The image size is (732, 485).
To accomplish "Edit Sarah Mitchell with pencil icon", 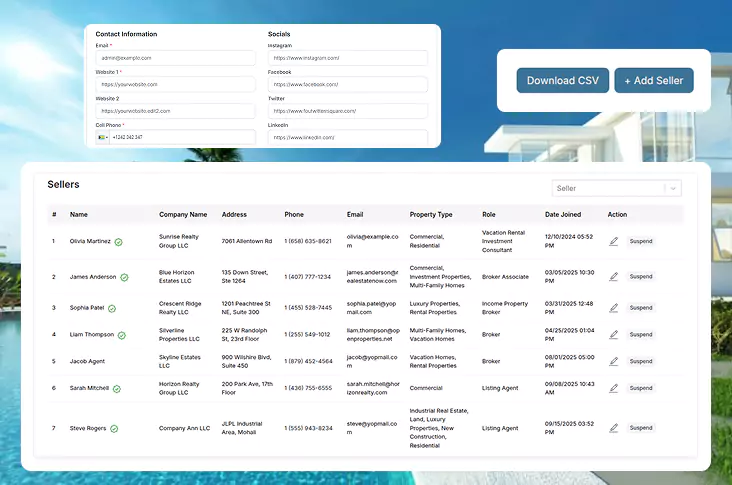I will [x=613, y=388].
